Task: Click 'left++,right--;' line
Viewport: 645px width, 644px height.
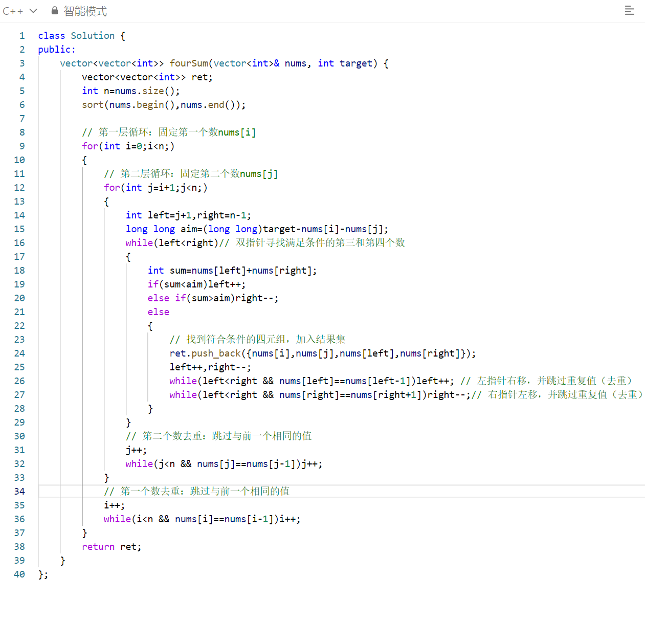Action: click(x=210, y=367)
